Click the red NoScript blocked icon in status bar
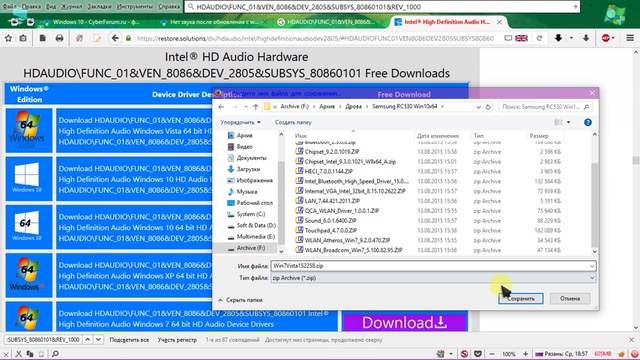Image resolution: width=640 pixels, height=360 pixels. pyautogui.click(x=464, y=354)
